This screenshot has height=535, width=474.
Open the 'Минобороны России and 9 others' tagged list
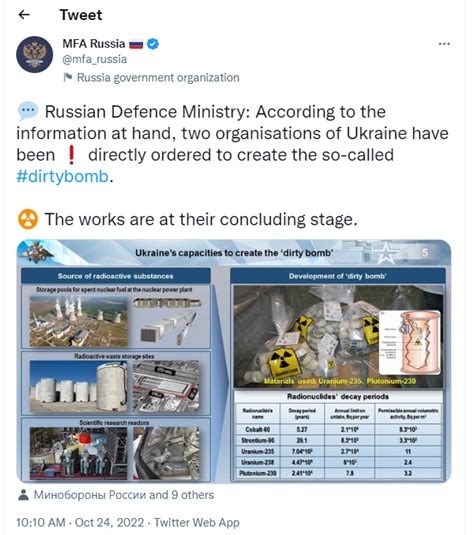pyautogui.click(x=124, y=495)
